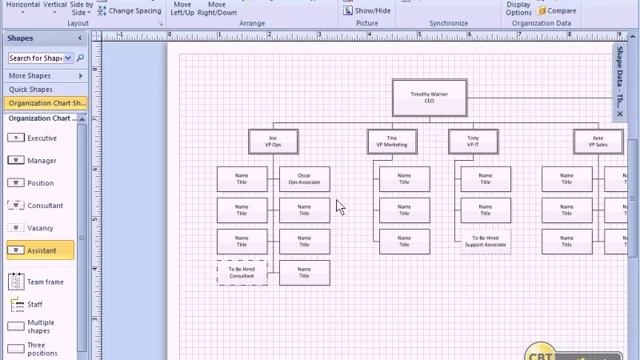Image resolution: width=640 pixels, height=360 pixels.
Task: Open Quick Shapes section
Action: [x=46, y=89]
